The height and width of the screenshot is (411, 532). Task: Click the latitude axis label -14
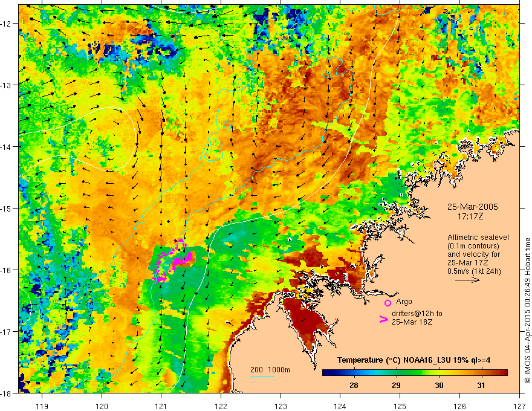[7, 147]
